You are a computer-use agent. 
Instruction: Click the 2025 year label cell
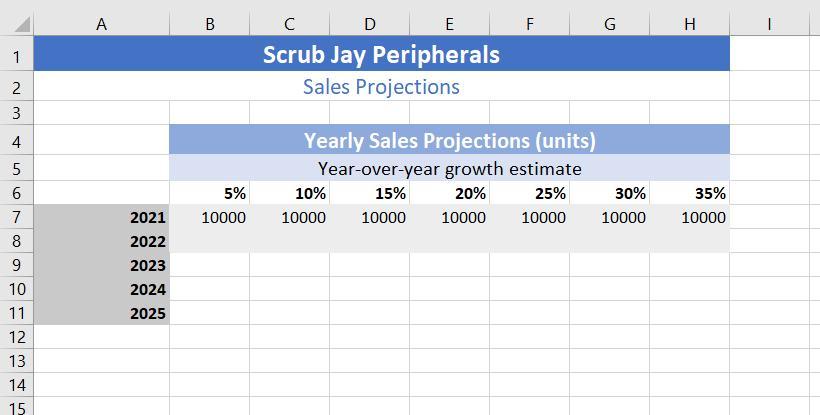(101, 313)
